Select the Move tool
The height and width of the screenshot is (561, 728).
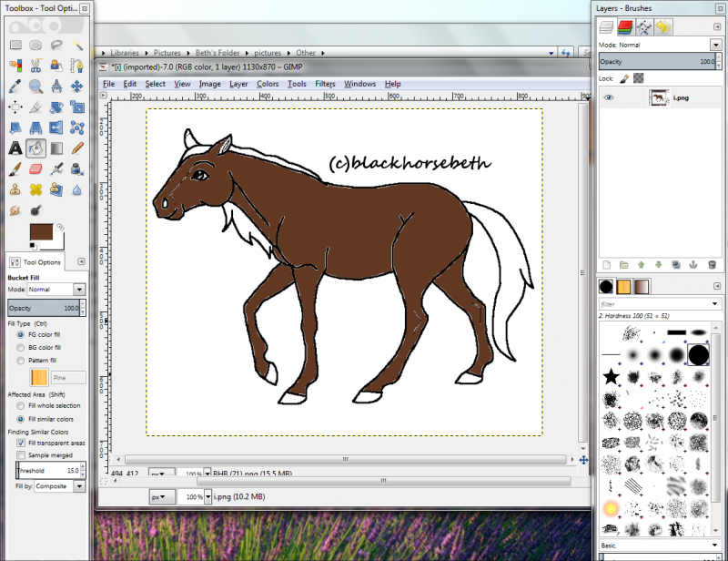click(x=77, y=86)
